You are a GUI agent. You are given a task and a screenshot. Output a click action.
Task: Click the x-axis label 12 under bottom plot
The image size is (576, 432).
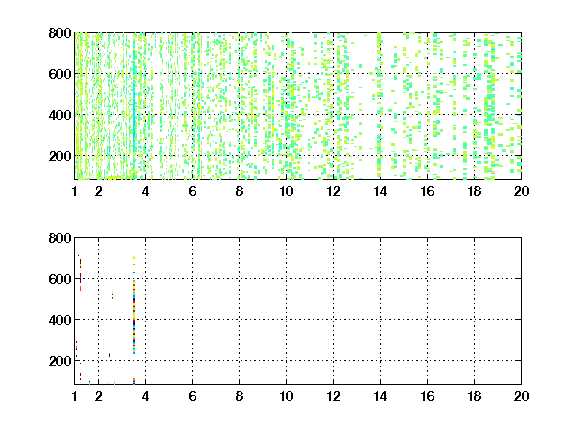point(333,396)
